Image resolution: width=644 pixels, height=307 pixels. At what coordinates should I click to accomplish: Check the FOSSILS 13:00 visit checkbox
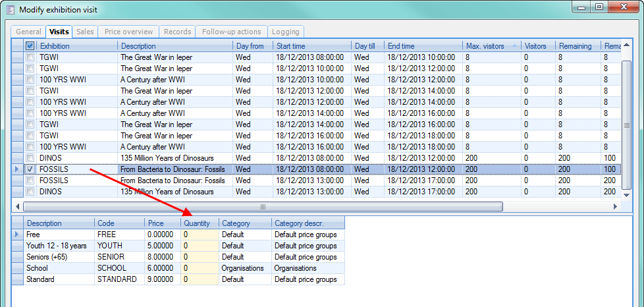30,181
